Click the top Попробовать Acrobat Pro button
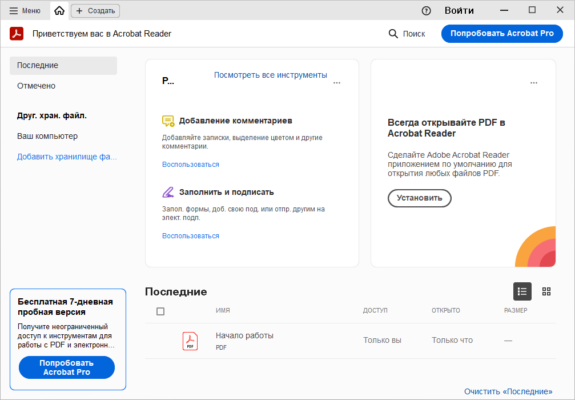The height and width of the screenshot is (400, 575). click(502, 33)
